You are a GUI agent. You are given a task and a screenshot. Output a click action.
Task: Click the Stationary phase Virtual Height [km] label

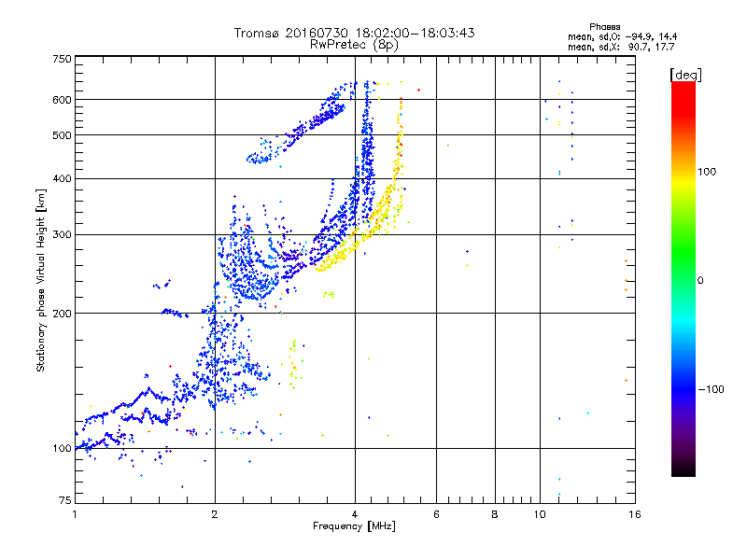40,281
